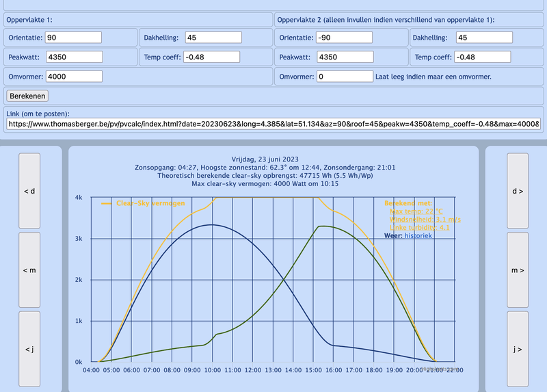Focus Oppervlakte 2 Temp coeff field
Screen dimensions: 547x392
coord(483,57)
